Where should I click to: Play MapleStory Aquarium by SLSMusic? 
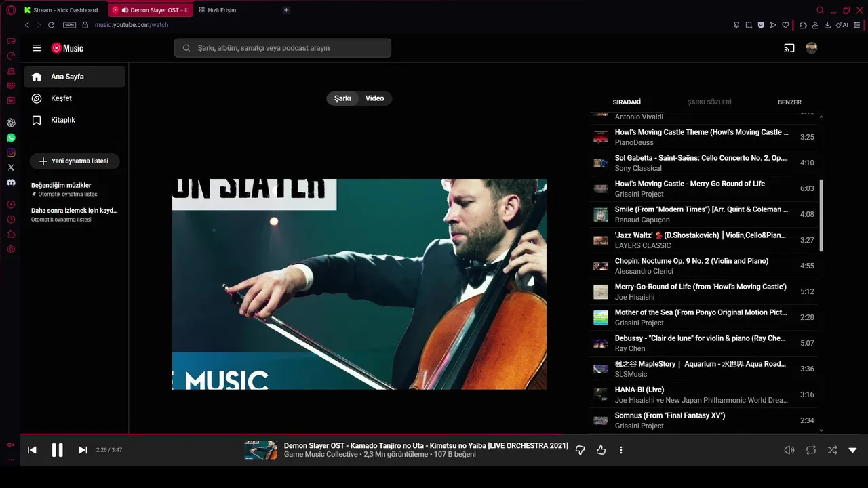704,369
